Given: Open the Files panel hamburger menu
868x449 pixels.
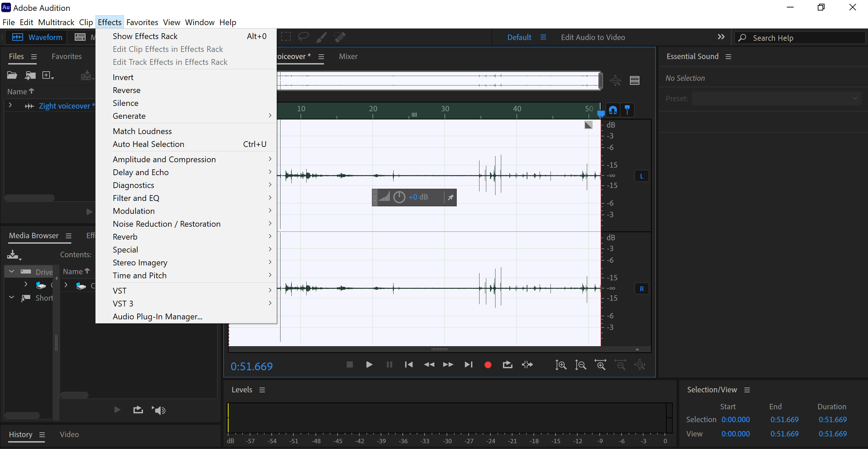Looking at the screenshot, I should pos(34,57).
